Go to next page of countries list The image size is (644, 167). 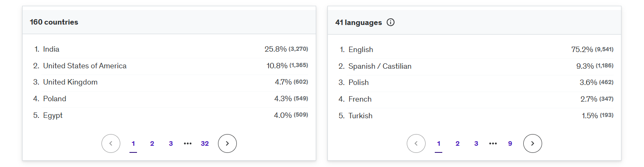[227, 144]
